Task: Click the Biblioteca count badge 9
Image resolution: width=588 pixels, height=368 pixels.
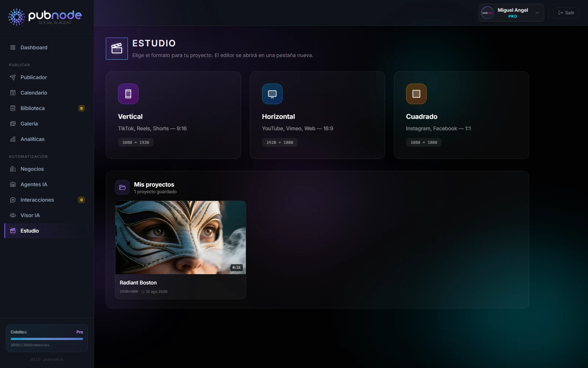Action: pyautogui.click(x=82, y=108)
